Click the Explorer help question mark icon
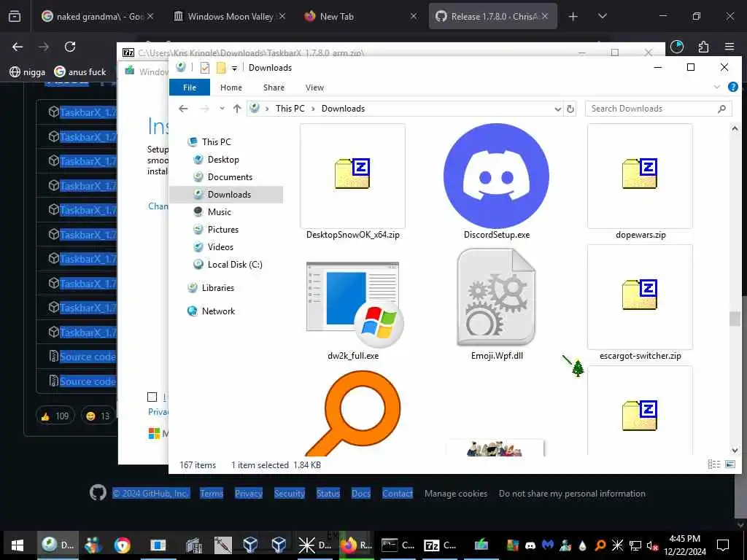 (732, 87)
